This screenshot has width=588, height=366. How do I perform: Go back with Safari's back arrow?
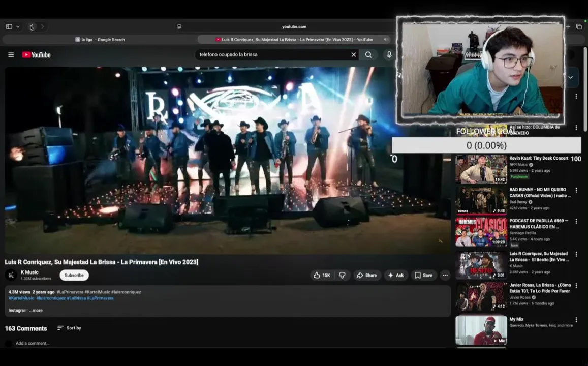point(32,27)
